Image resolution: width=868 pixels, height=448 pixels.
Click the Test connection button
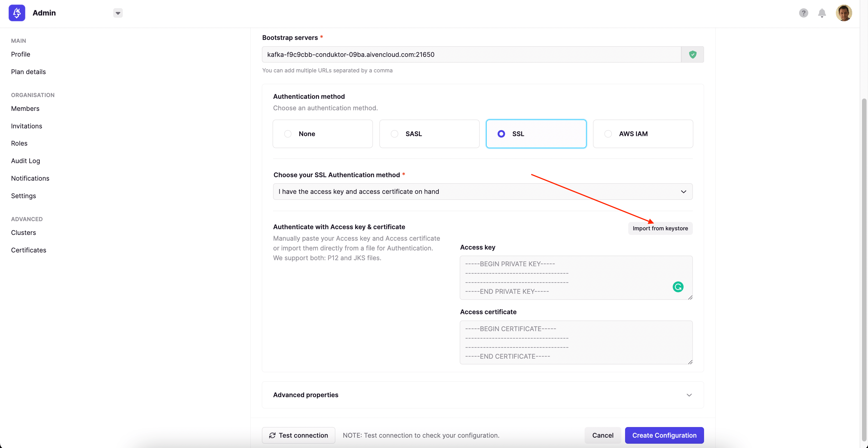pos(299,435)
